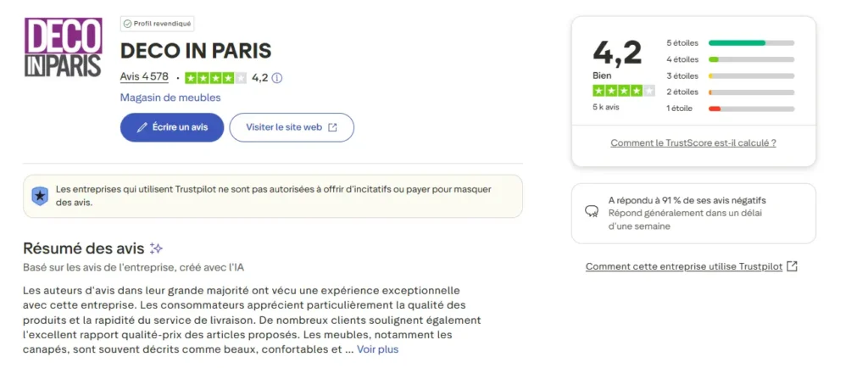The width and height of the screenshot is (868, 368).
Task: Expand the summary with Voir plus
Action: [377, 349]
